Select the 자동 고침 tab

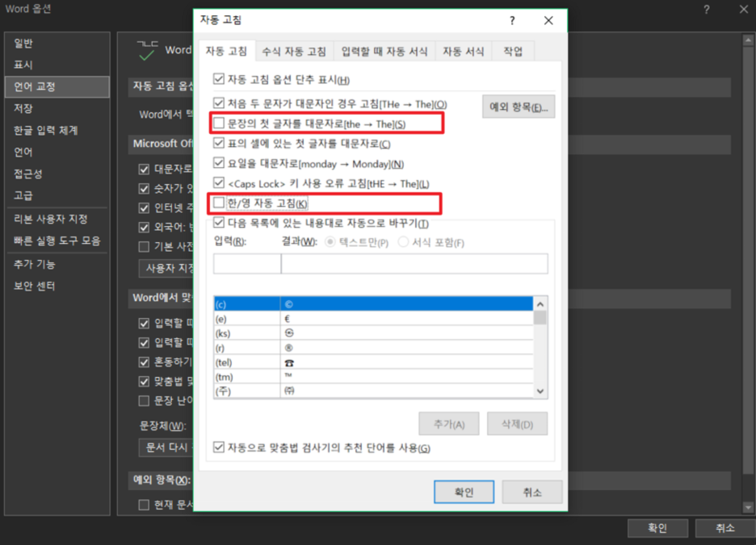(226, 51)
